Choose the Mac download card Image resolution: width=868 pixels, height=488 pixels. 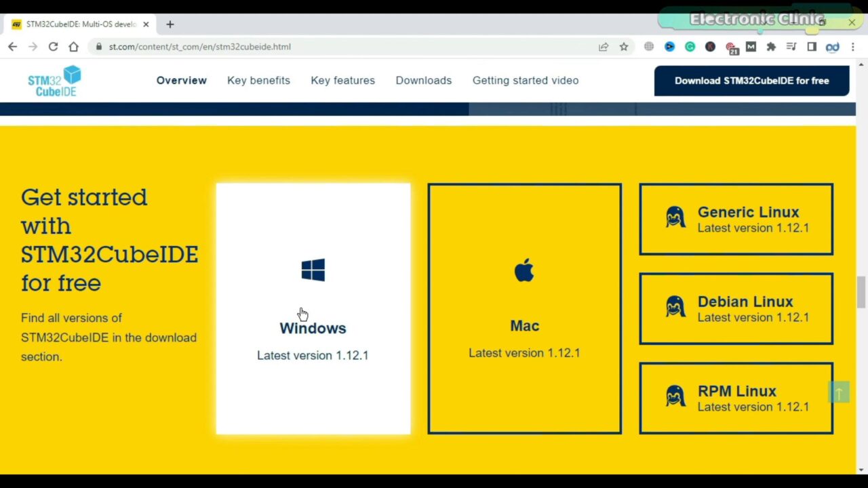pos(525,308)
